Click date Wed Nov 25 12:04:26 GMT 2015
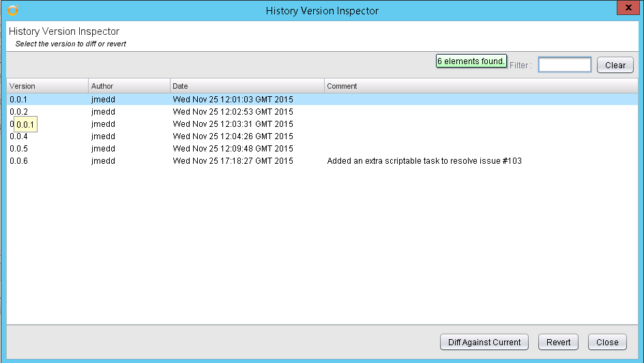644x363 pixels. pos(233,136)
